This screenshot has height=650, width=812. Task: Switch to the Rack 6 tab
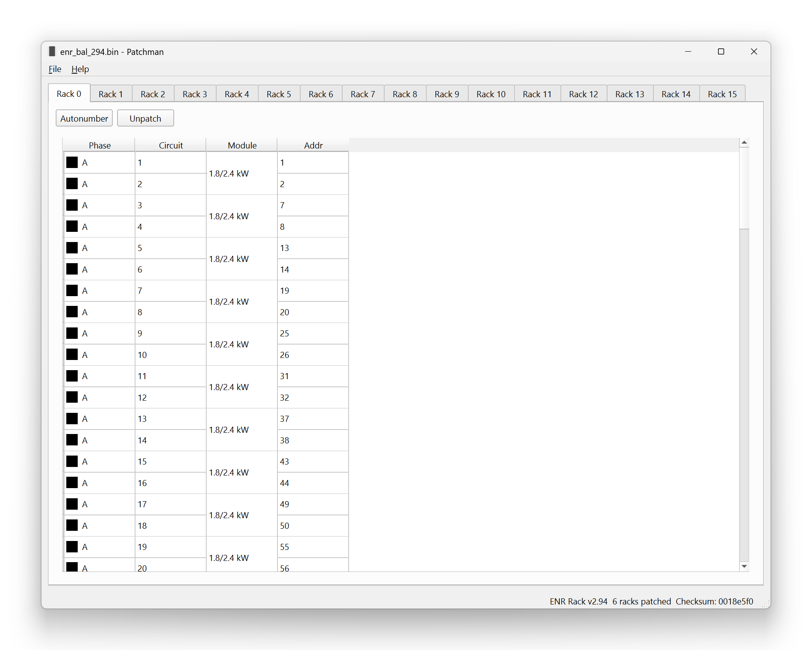(321, 94)
